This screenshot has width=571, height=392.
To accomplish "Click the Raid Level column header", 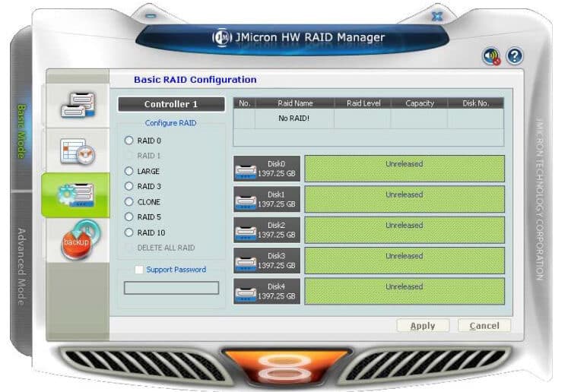I will tap(363, 103).
